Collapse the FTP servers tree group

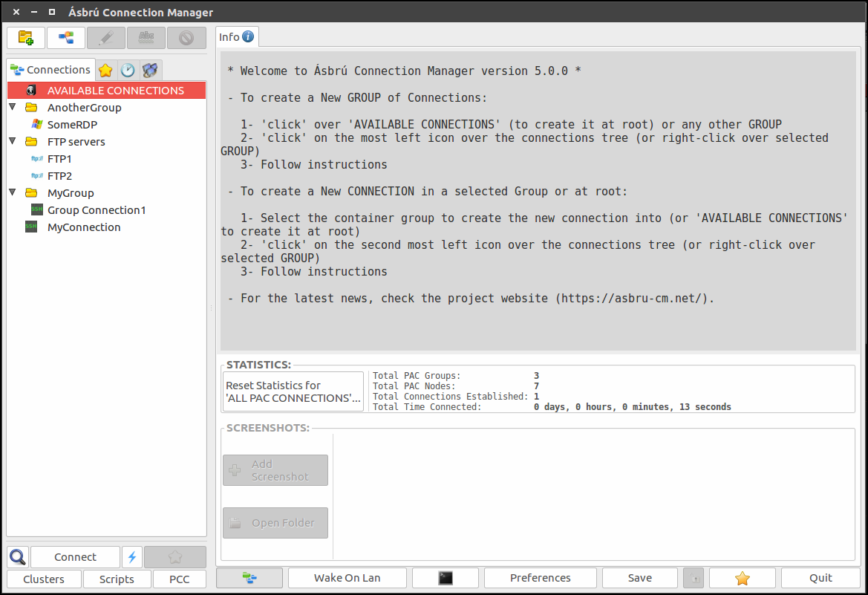[13, 141]
